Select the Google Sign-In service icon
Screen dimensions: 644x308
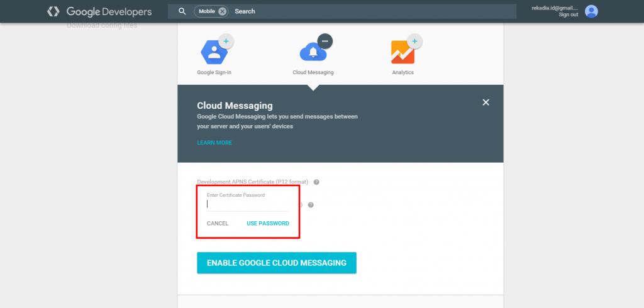pyautogui.click(x=214, y=53)
